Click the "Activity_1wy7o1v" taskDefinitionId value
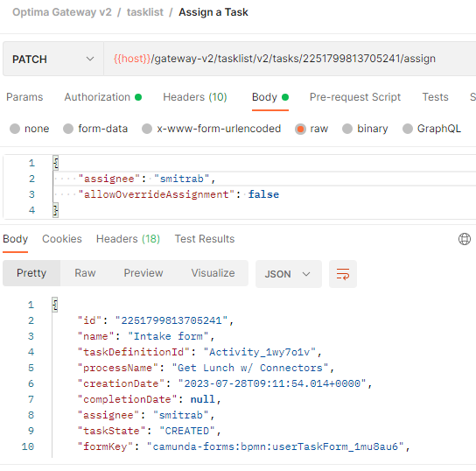Image resolution: width=476 pixels, height=471 pixels. click(x=260, y=352)
